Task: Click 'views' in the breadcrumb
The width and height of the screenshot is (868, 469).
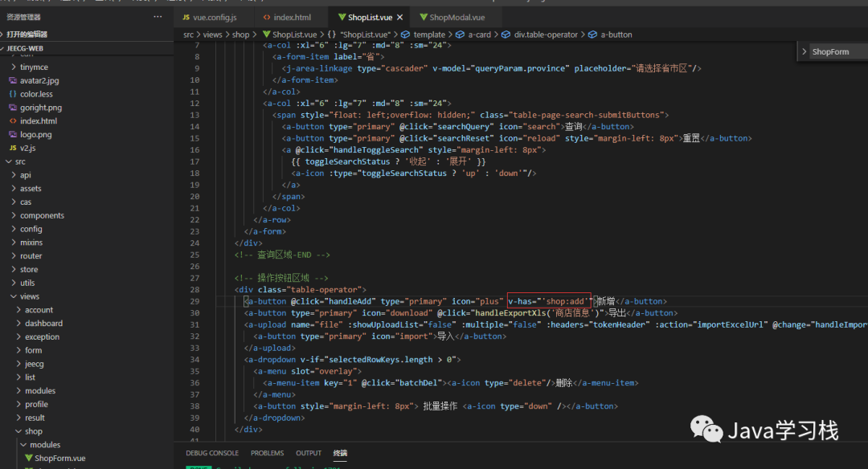Action: [212, 35]
